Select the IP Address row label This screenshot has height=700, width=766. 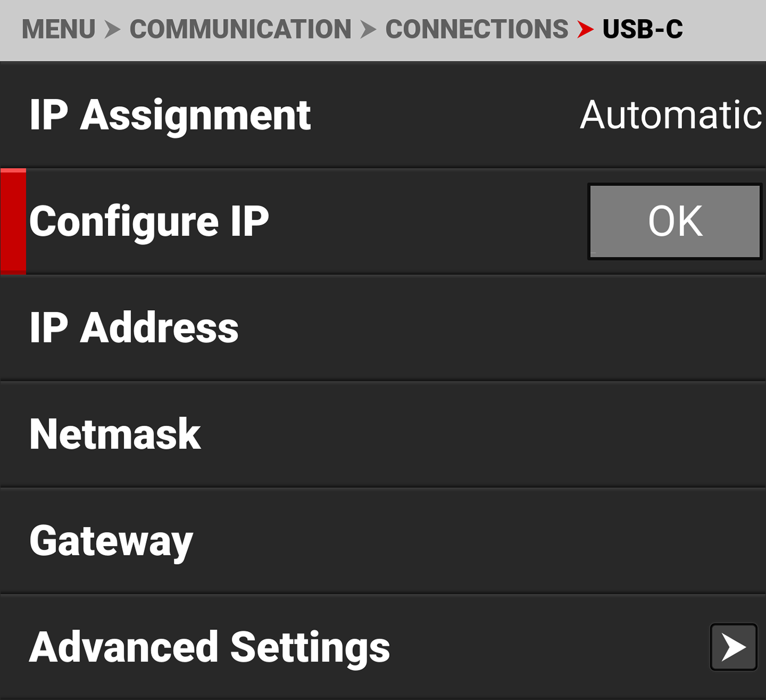tap(134, 328)
